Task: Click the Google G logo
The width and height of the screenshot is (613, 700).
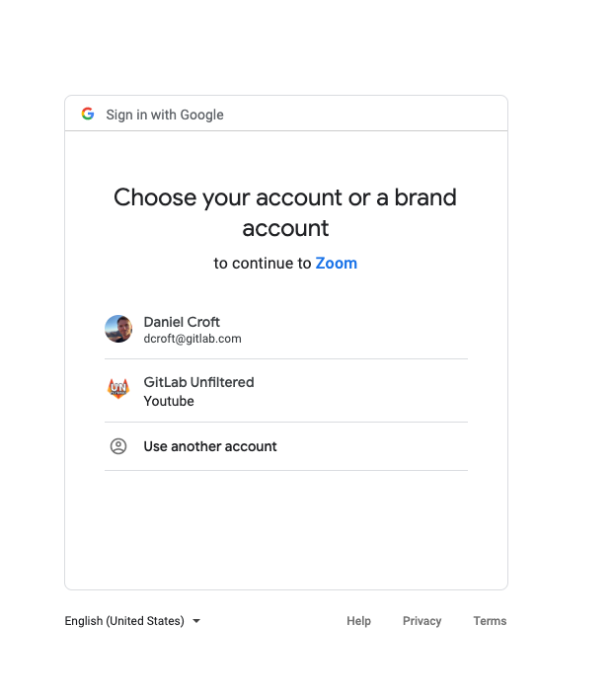Action: [x=88, y=114]
